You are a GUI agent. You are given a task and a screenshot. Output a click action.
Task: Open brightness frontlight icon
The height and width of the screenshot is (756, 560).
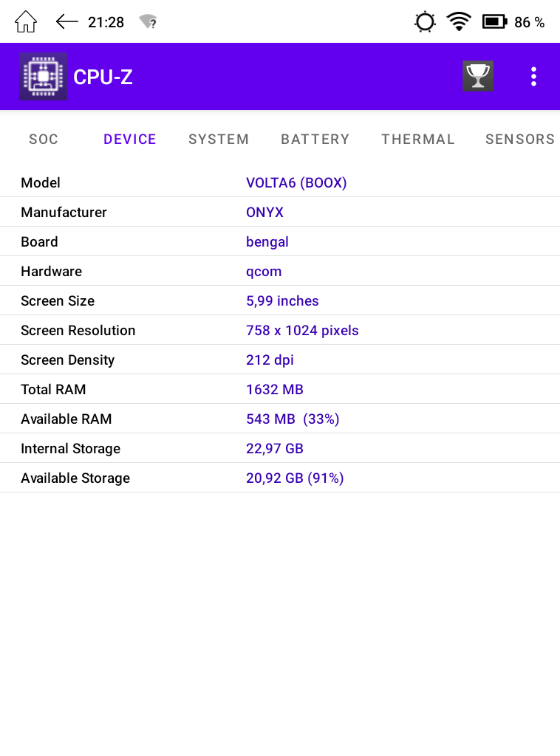[425, 22]
